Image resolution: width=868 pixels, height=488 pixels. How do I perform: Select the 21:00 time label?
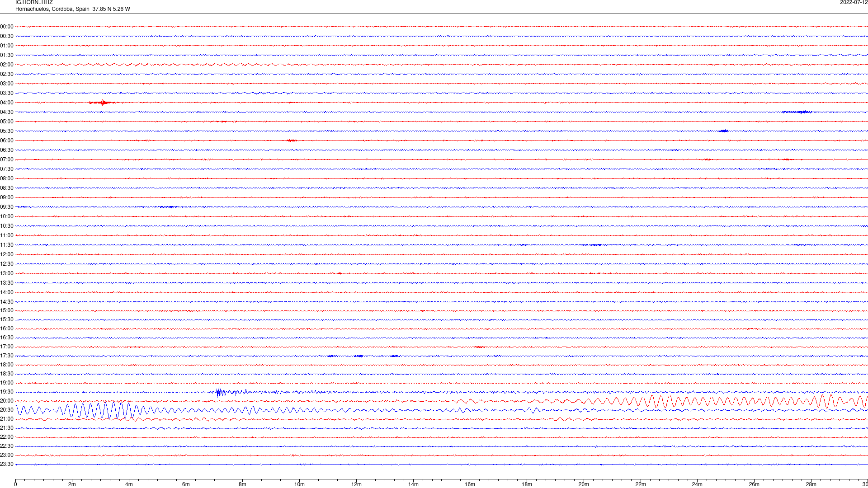[7, 419]
